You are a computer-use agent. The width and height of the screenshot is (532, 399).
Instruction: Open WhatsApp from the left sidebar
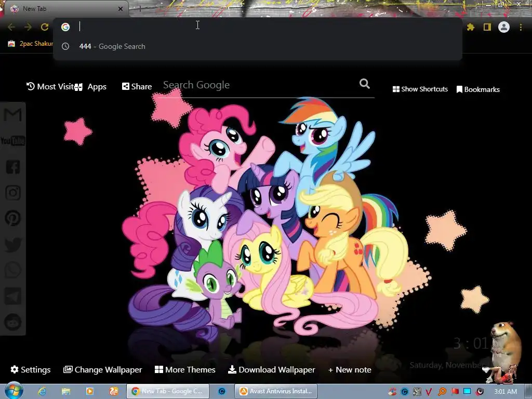click(x=13, y=270)
